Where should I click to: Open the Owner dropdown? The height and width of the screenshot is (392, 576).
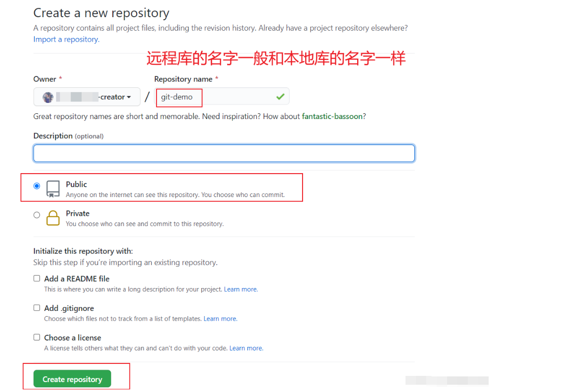87,97
